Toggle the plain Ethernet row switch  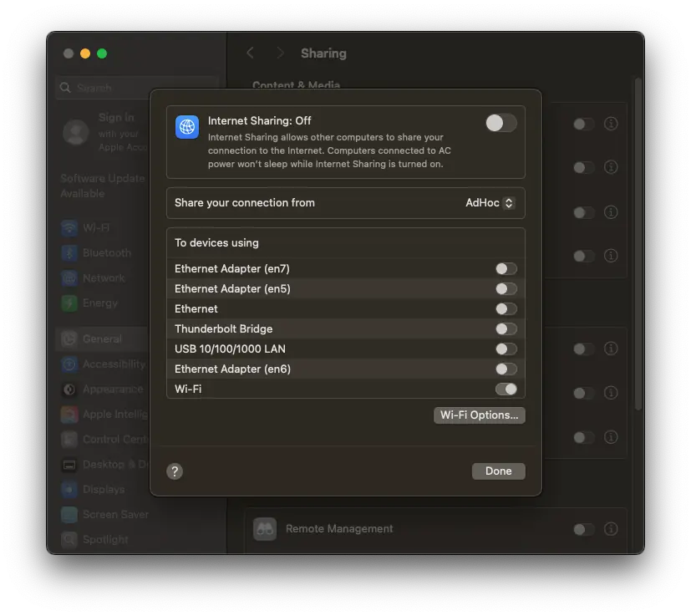506,308
